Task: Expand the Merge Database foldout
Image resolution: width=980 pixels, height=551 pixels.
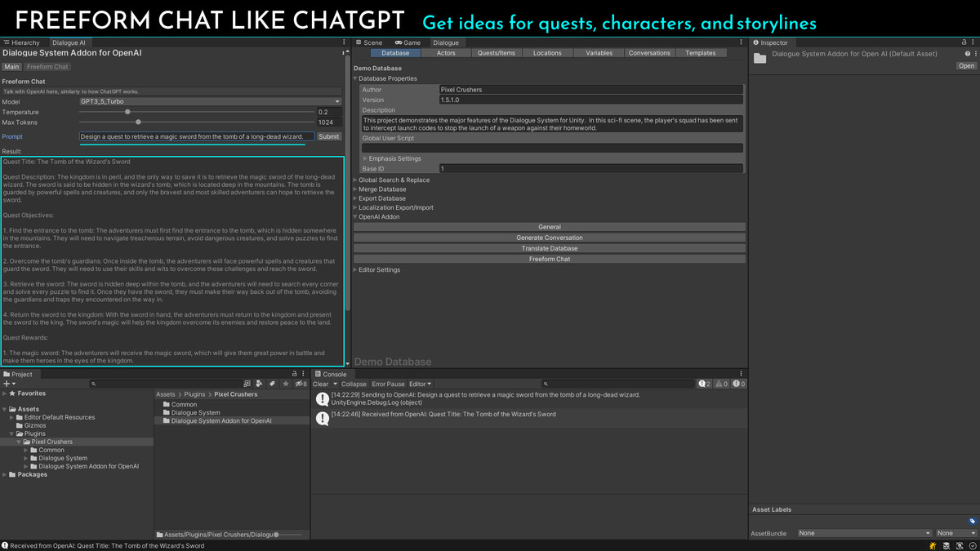Action: [355, 189]
